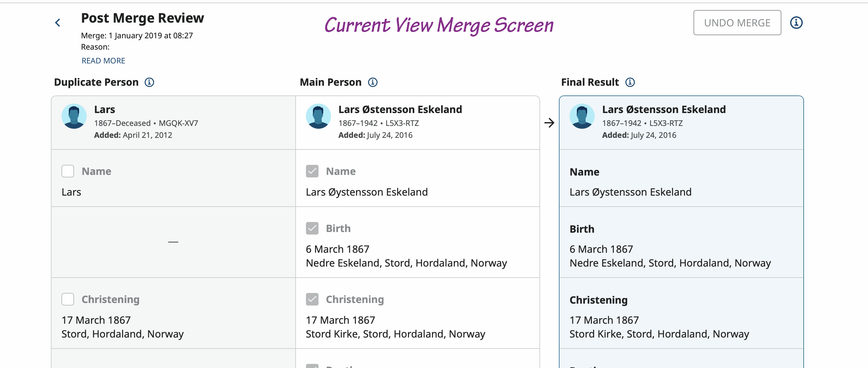
Task: Select the Final Result ID L5X3-RTZ
Action: [x=666, y=123]
